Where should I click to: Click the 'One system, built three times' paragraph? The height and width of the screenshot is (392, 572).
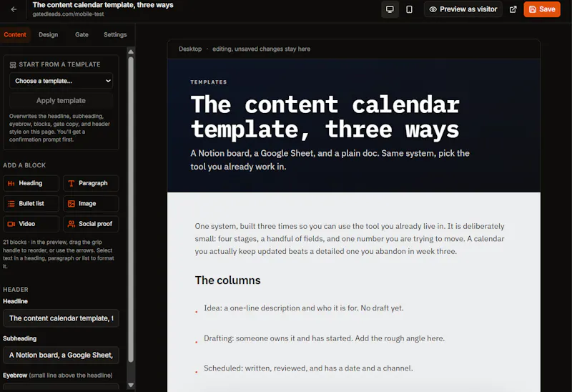click(x=350, y=239)
